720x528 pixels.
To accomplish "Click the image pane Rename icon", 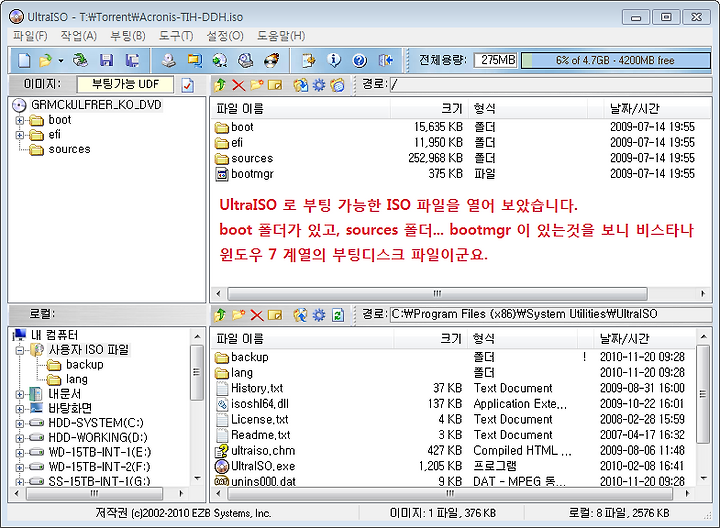I will pos(275,85).
